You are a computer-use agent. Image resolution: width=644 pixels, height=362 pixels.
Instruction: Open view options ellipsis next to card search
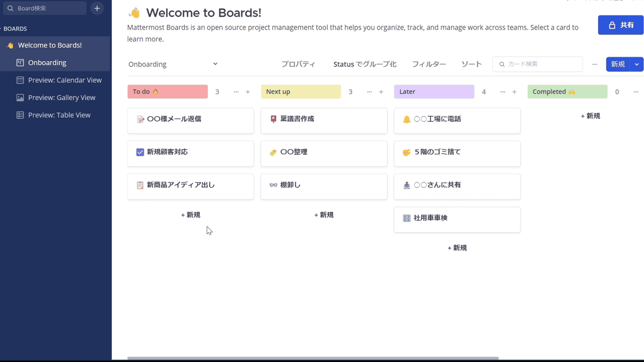click(595, 64)
